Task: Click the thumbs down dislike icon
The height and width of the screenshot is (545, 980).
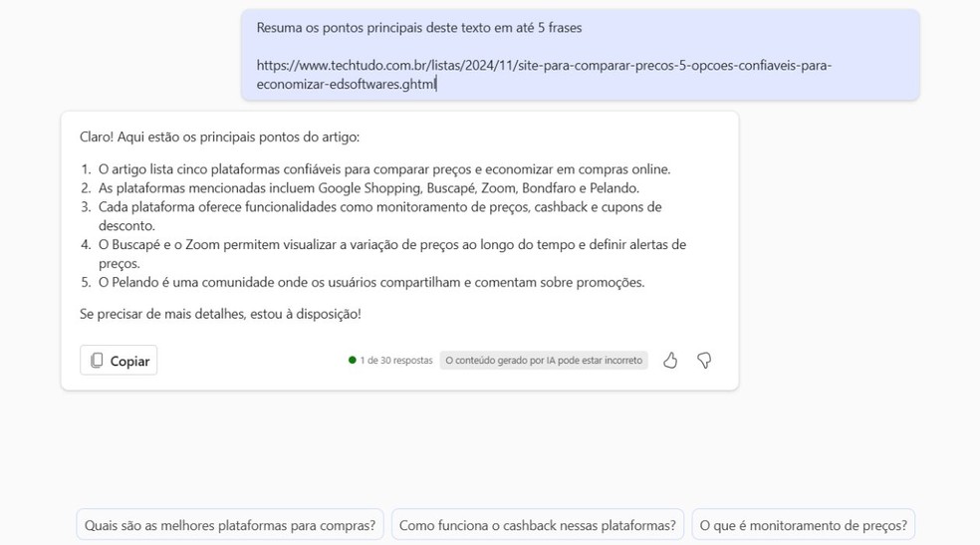Action: pyautogui.click(x=704, y=361)
